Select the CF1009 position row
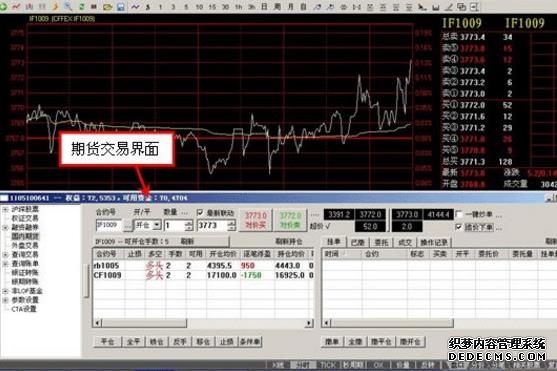 [203, 275]
